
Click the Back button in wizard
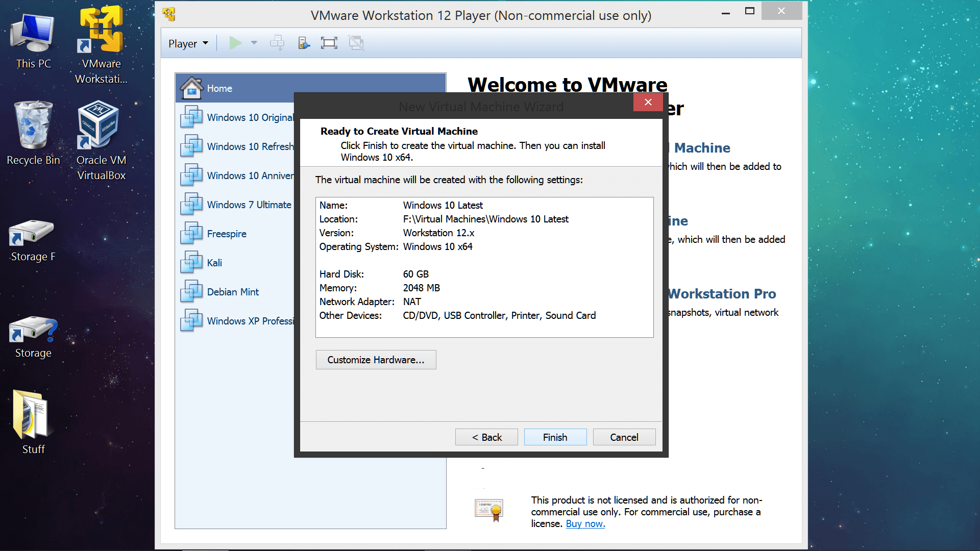486,437
